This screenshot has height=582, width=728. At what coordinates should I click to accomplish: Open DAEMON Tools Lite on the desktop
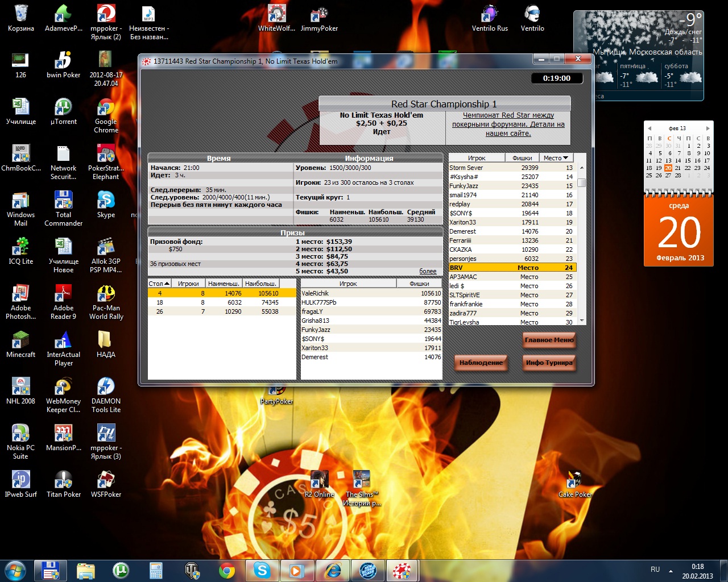click(x=106, y=387)
